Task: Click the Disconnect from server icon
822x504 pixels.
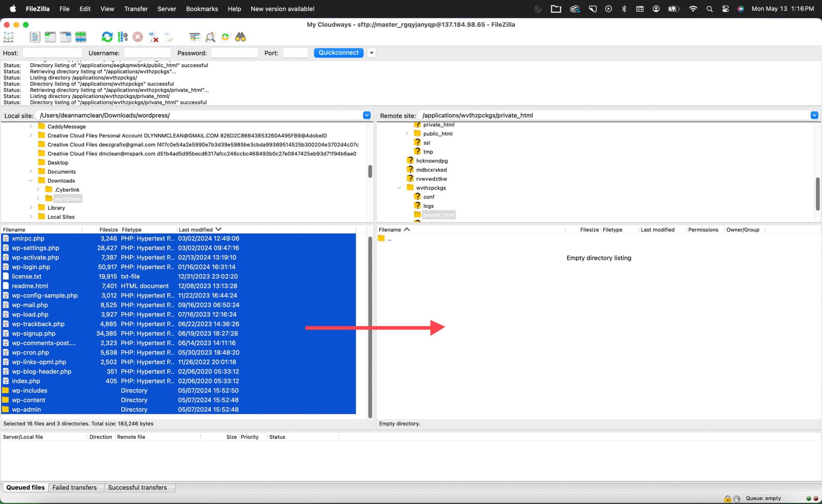Action: (137, 37)
